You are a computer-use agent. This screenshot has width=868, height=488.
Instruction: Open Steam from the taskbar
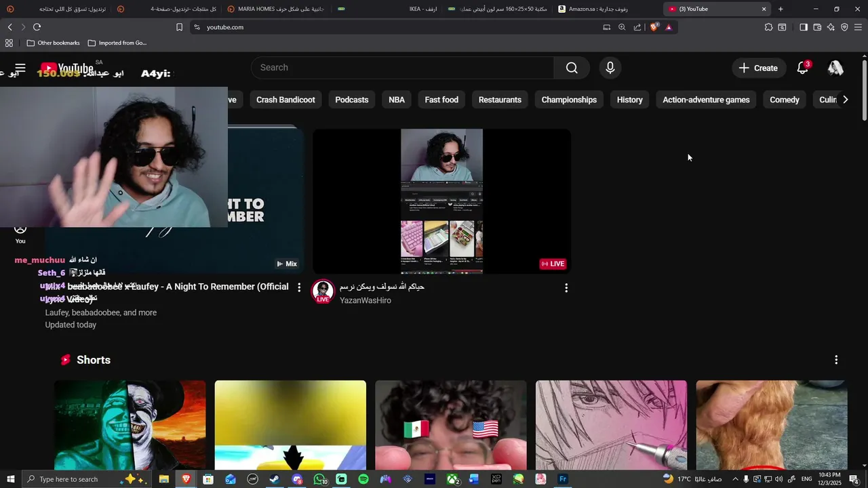click(x=274, y=479)
